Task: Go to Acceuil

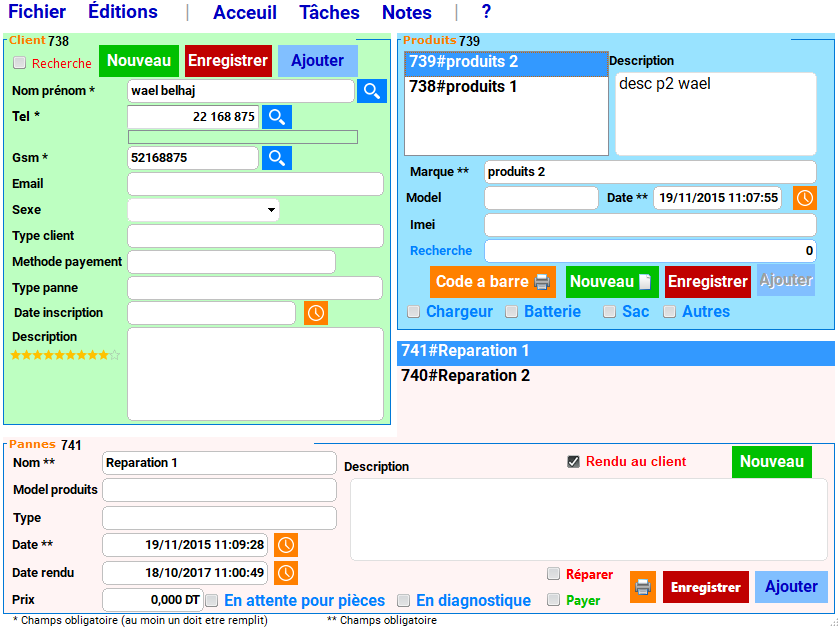Action: click(245, 12)
